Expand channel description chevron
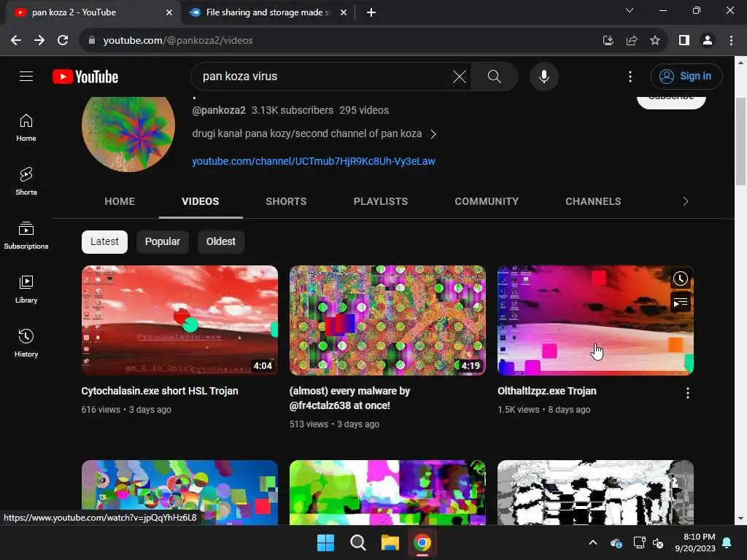The image size is (747, 560). click(433, 134)
